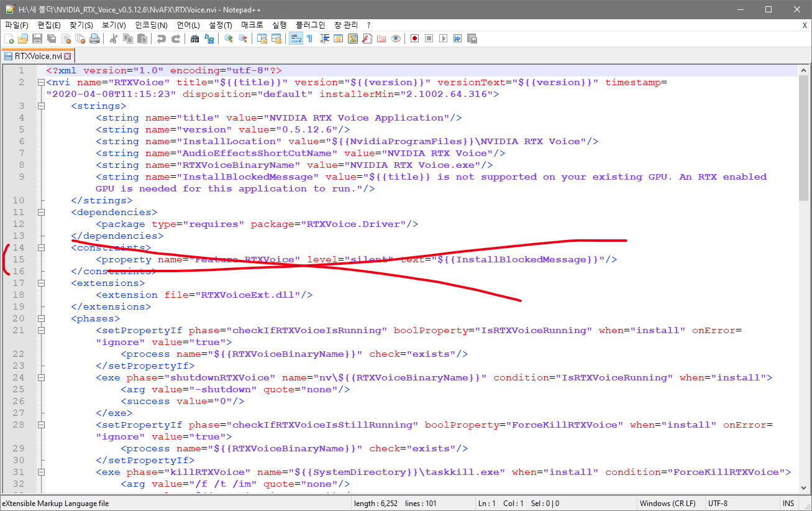Zoom in with the magnifier plus icon

(229, 39)
